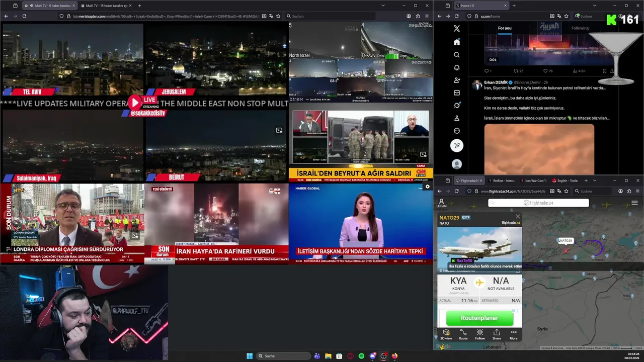The width and height of the screenshot is (644, 362).
Task: Click taskbar Suche search box
Action: [284, 356]
